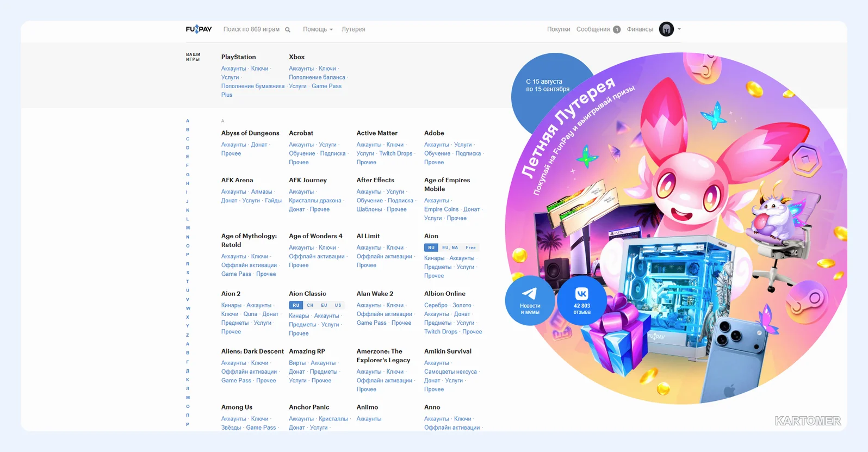Jump to letter M in alphabet index
The height and width of the screenshot is (452, 868).
[188, 228]
